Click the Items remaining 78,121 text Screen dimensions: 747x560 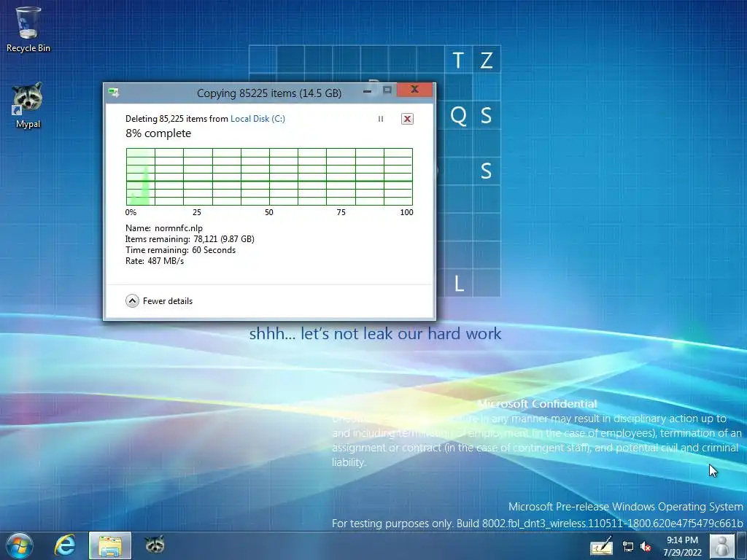[x=190, y=239]
